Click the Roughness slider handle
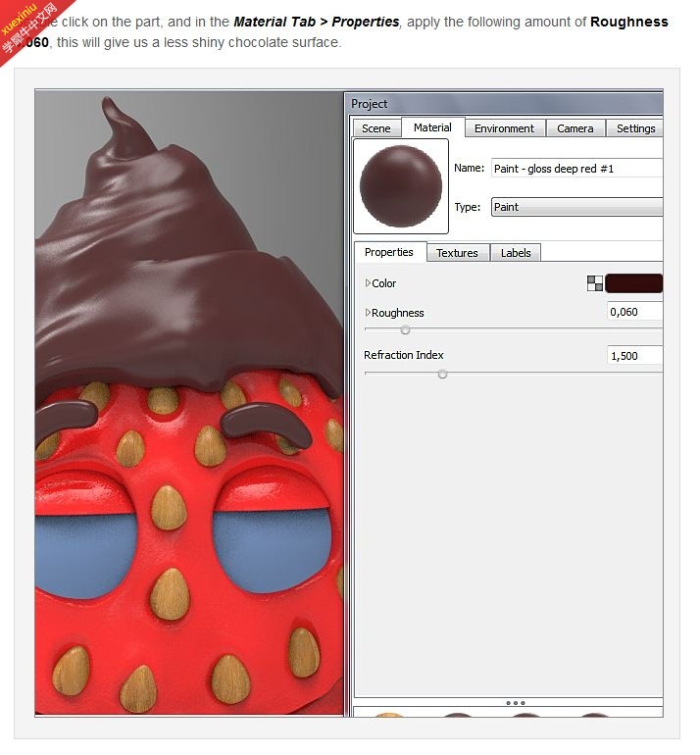The height and width of the screenshot is (755, 700). pyautogui.click(x=405, y=329)
